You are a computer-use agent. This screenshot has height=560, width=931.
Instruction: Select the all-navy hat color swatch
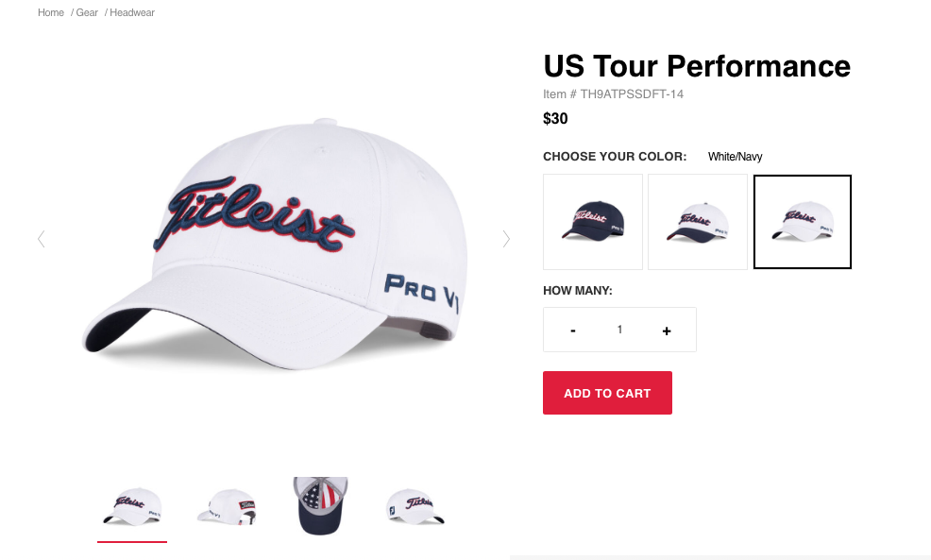593,222
